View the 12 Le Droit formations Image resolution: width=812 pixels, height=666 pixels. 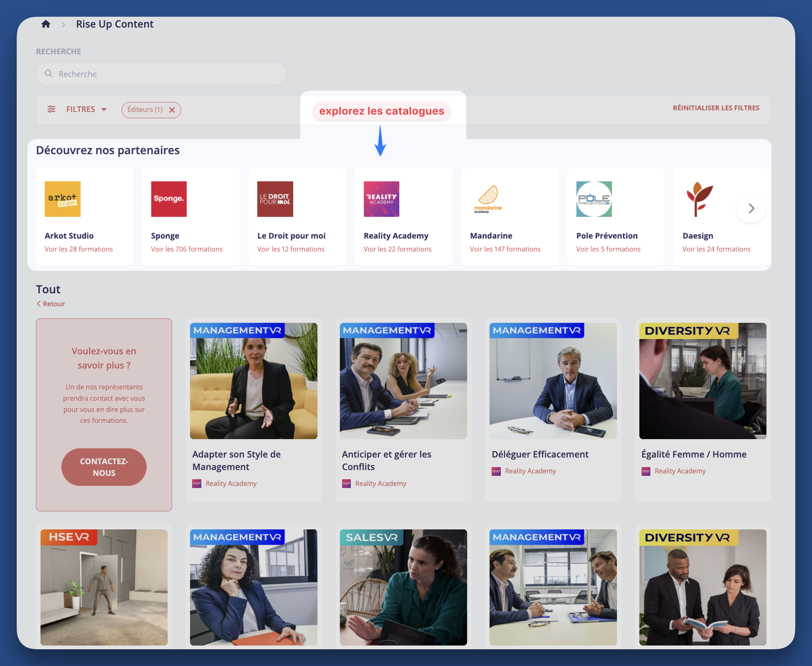click(291, 249)
